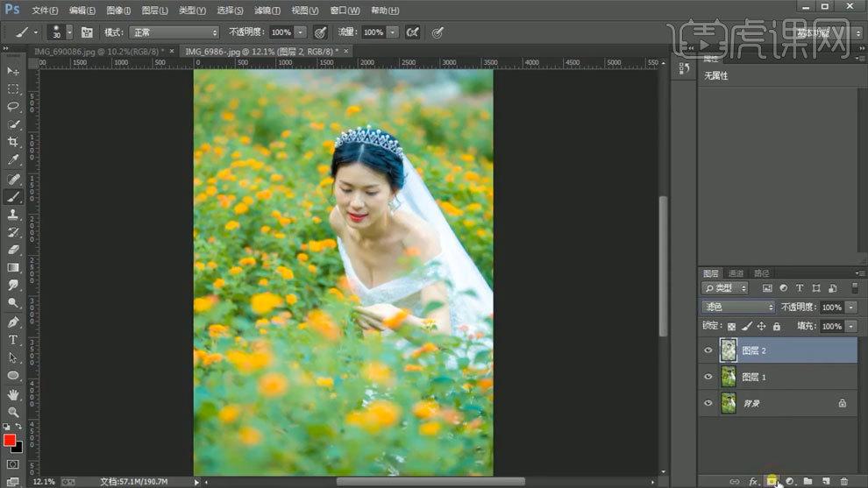The image size is (868, 488).
Task: Select the Path Selection tool
Action: pos(13,357)
